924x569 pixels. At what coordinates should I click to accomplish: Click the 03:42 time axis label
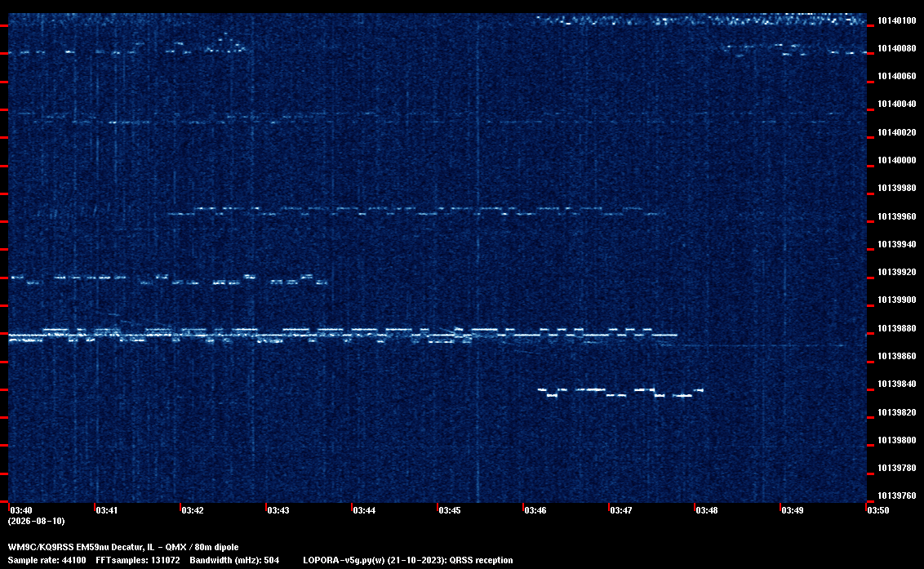(193, 510)
